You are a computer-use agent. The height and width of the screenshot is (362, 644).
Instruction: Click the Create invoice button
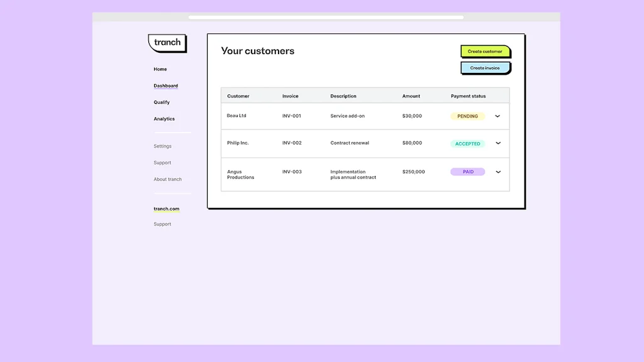point(485,67)
